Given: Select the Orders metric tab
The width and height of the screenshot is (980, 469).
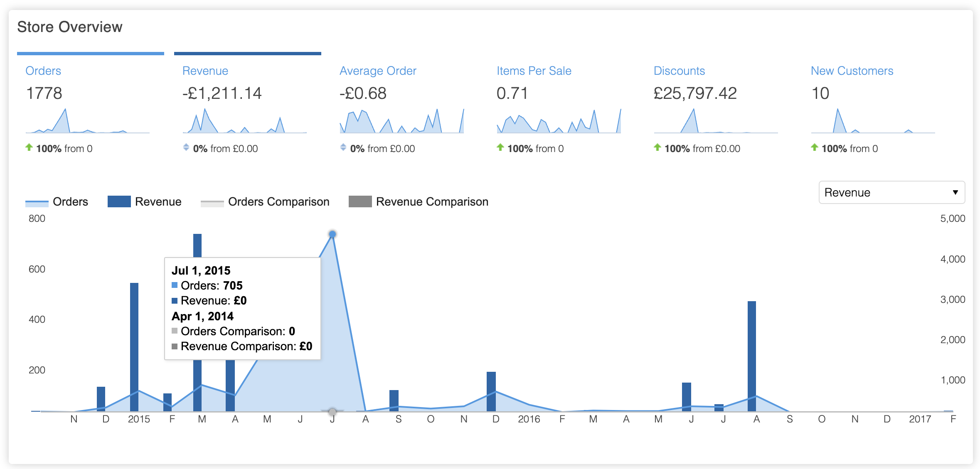Looking at the screenshot, I should click(x=43, y=71).
